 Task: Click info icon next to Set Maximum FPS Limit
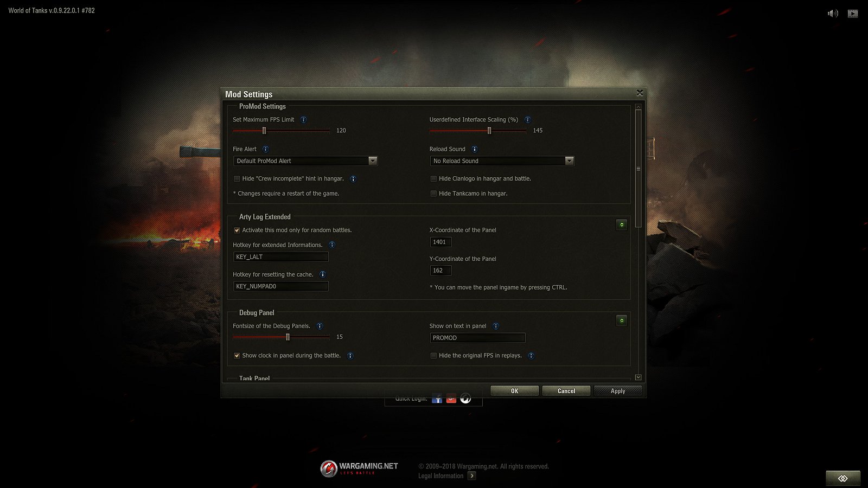[x=303, y=120]
